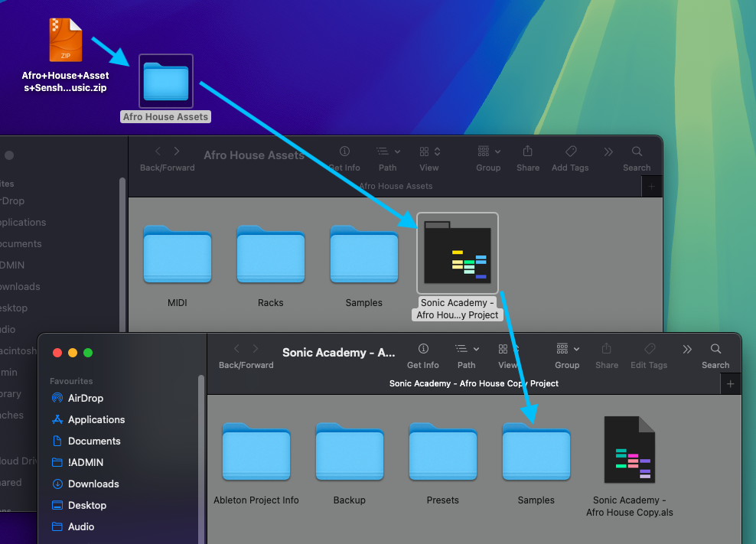Open View switcher in Afro House Assets window
The height and width of the screenshot is (544, 756).
429,151
